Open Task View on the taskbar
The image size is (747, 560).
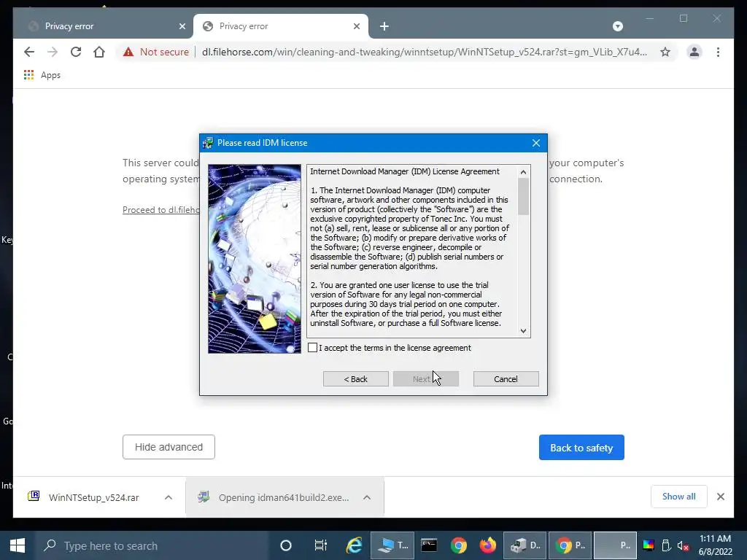321,545
